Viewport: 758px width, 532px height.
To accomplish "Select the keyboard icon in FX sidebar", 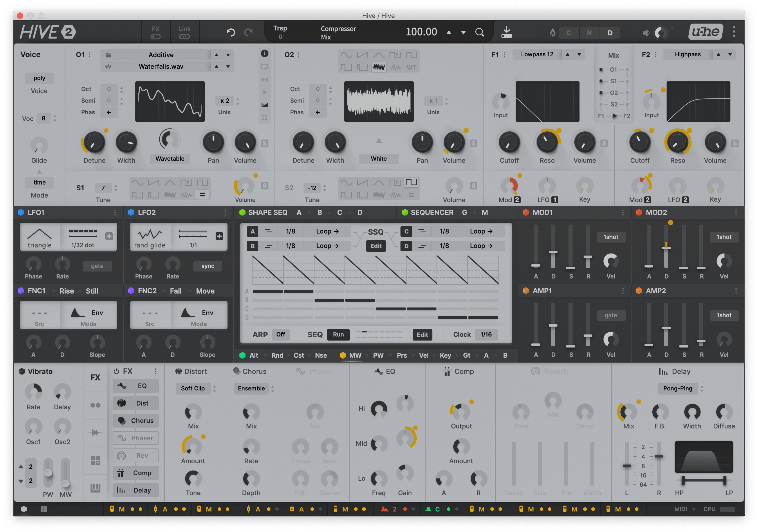I will (95, 488).
